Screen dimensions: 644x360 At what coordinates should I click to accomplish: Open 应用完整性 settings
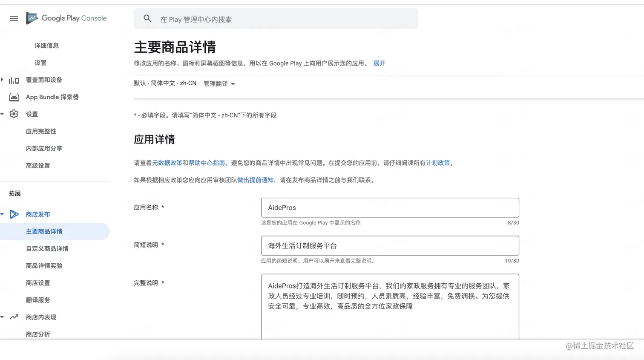coord(41,131)
